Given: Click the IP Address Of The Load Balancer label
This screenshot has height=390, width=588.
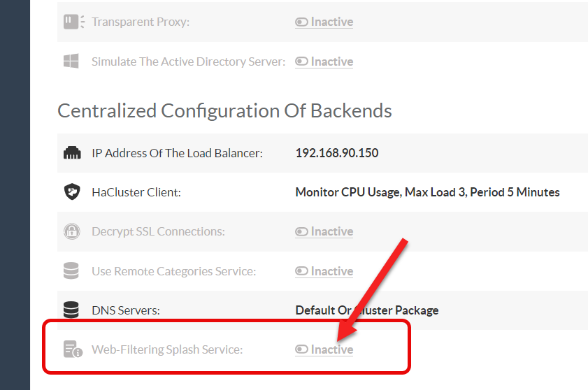Looking at the screenshot, I should 177,152.
